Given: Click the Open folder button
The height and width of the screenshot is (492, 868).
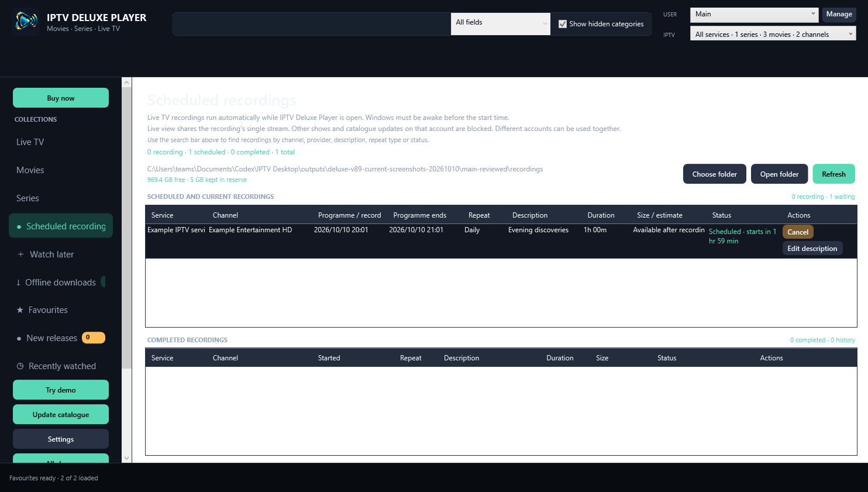Looking at the screenshot, I should (x=779, y=174).
